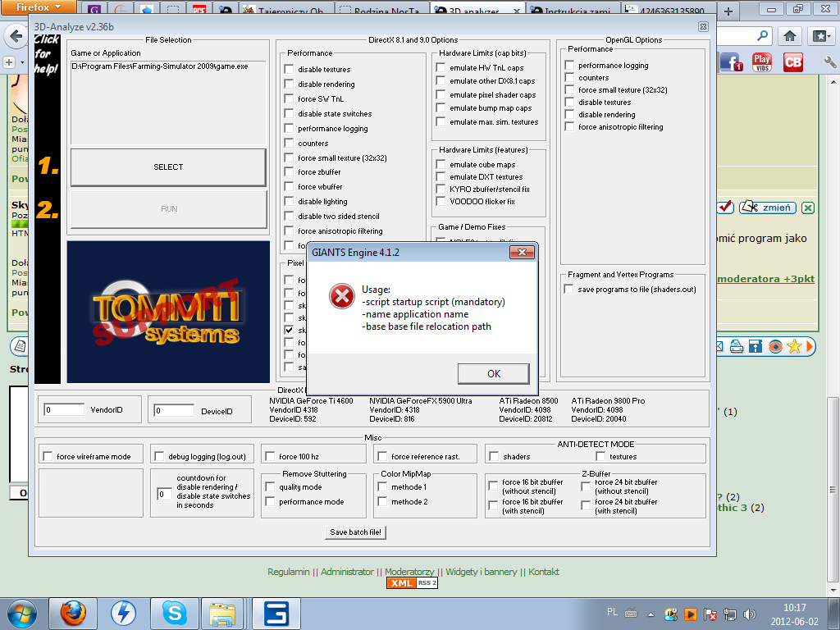Click the red CB toolbar icon
Image resolution: width=840 pixels, height=630 pixels.
[793, 62]
